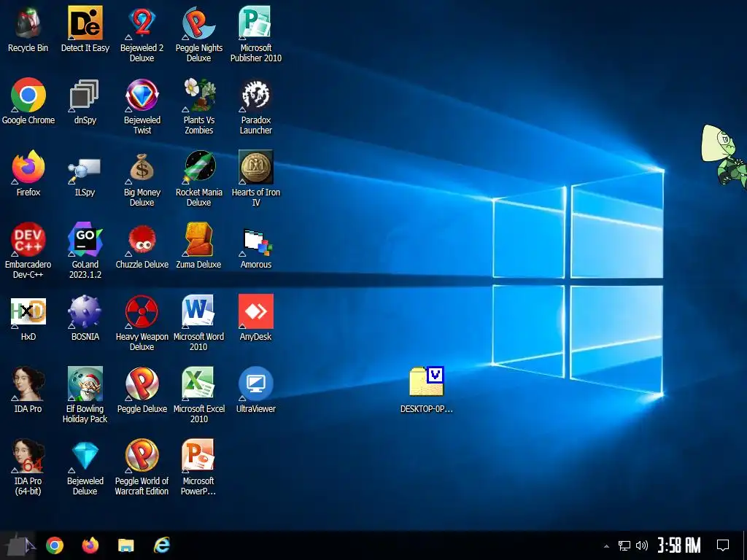Open File Explorer from the taskbar
The height and width of the screenshot is (560, 747).
(125, 545)
